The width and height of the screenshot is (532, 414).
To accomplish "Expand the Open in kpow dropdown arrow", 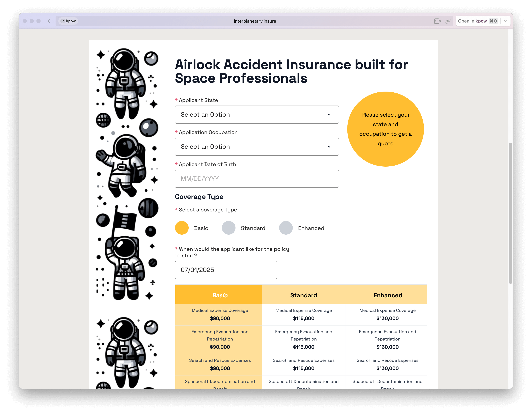I will (x=506, y=21).
